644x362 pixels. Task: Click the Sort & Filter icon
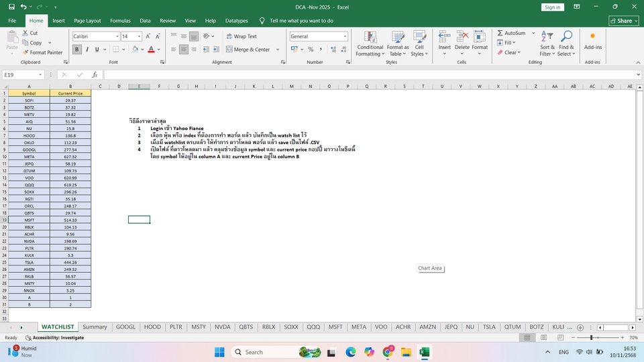(x=547, y=37)
